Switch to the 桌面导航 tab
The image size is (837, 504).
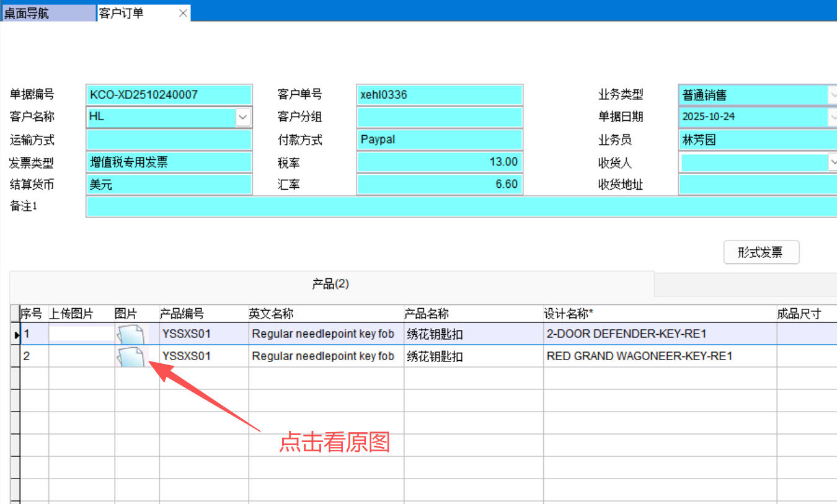48,13
